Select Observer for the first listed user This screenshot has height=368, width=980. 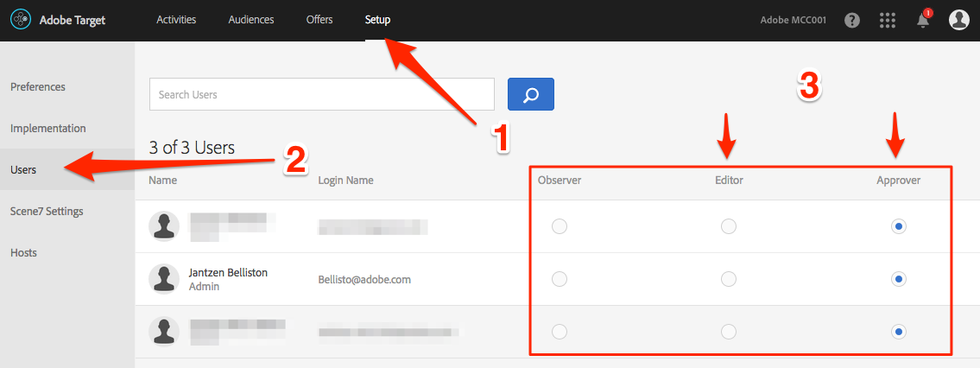coord(560,226)
